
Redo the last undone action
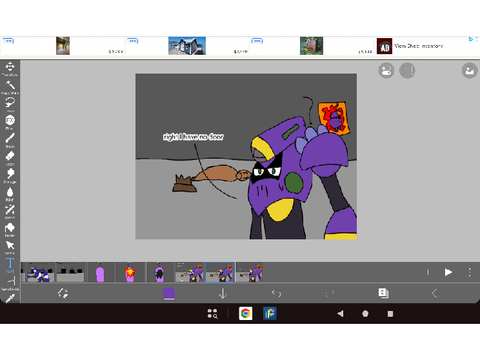[x=330, y=293]
